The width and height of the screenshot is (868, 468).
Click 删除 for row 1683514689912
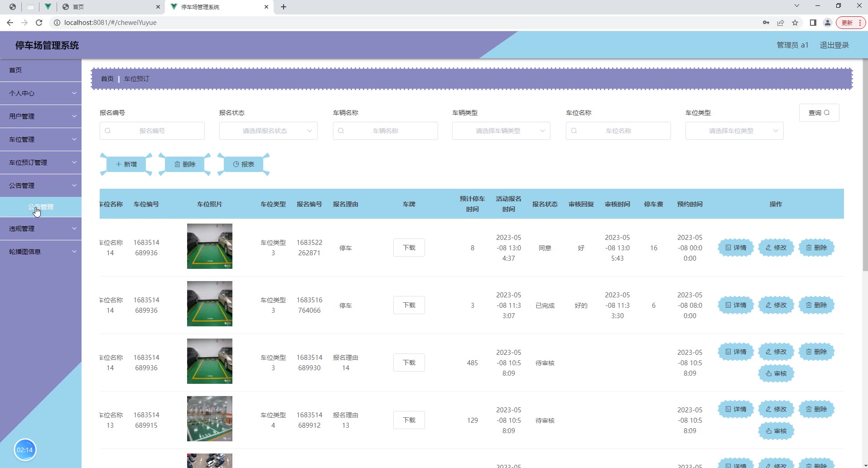(816, 409)
